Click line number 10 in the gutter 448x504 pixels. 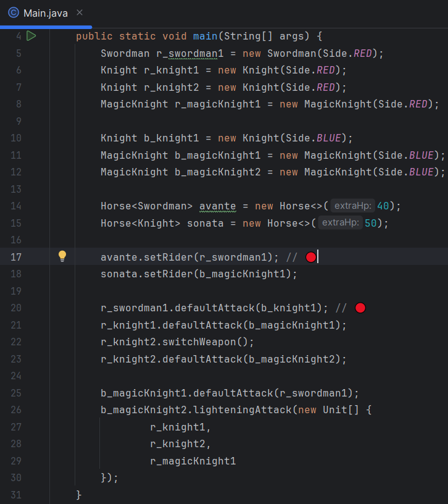pyautogui.click(x=16, y=138)
